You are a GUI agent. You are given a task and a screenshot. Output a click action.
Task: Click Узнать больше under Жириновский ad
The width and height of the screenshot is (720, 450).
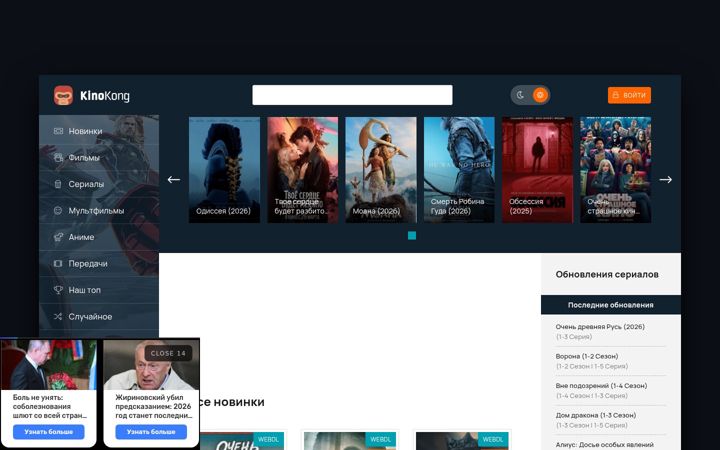151,432
